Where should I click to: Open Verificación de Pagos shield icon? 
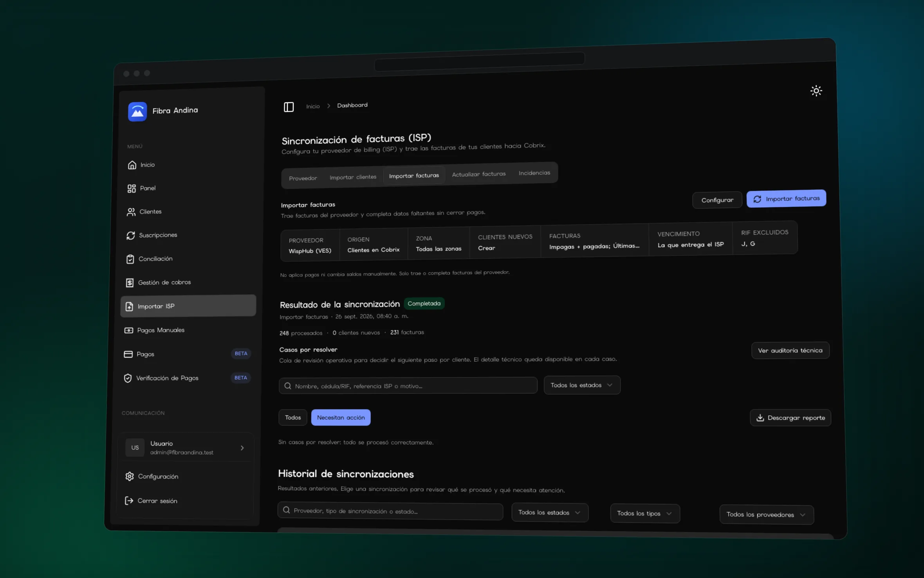tap(128, 378)
